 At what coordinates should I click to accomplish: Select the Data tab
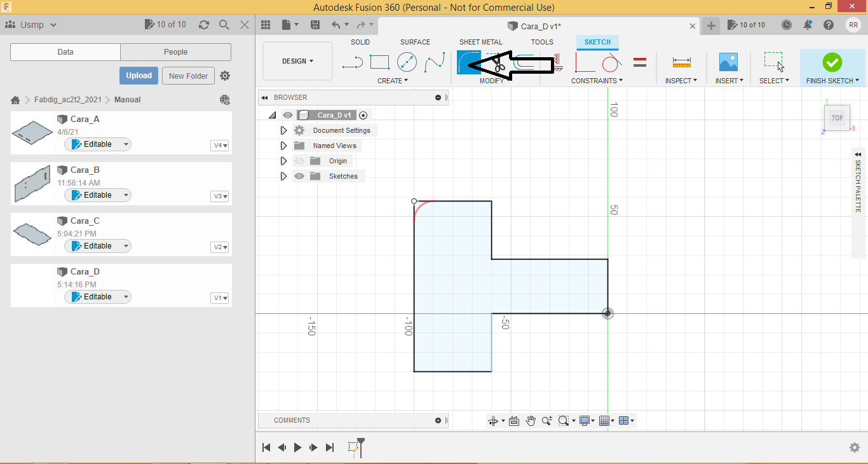(65, 52)
